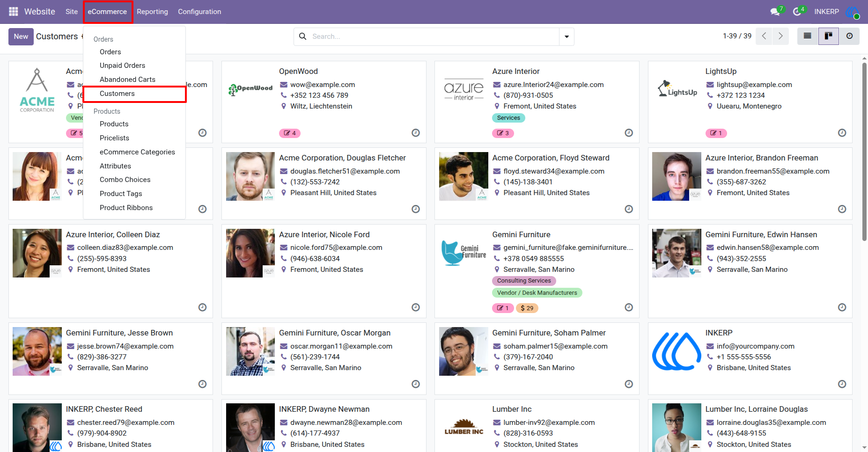Open activity clock on OpenWood card

(x=416, y=133)
